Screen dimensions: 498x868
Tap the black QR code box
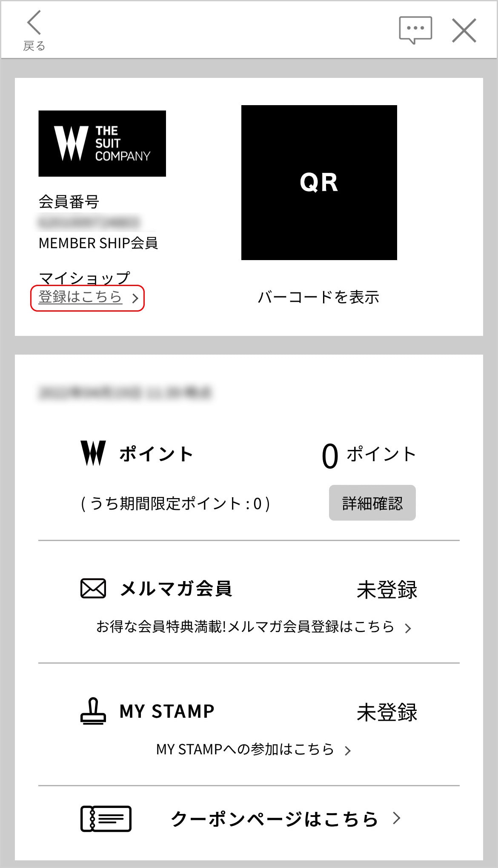(319, 183)
